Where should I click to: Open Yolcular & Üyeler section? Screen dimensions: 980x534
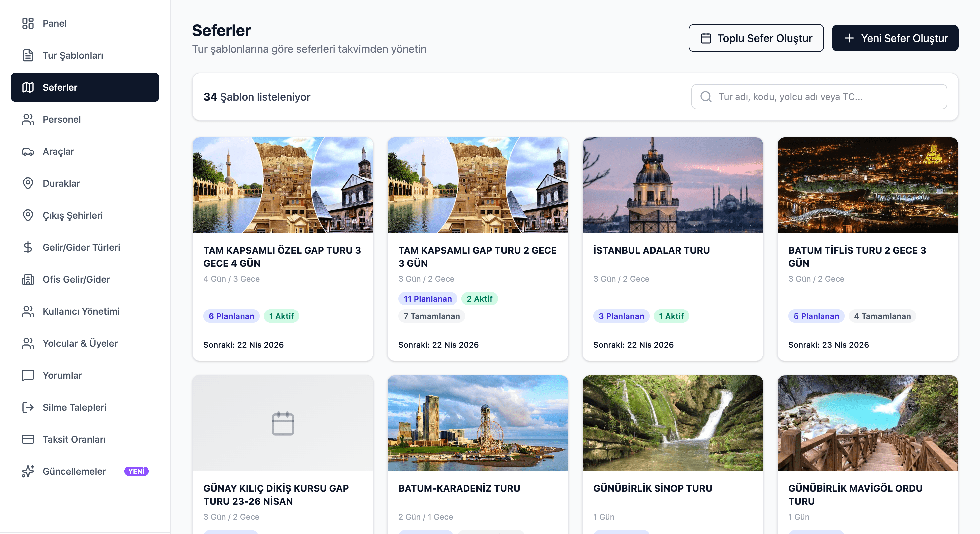(85, 343)
